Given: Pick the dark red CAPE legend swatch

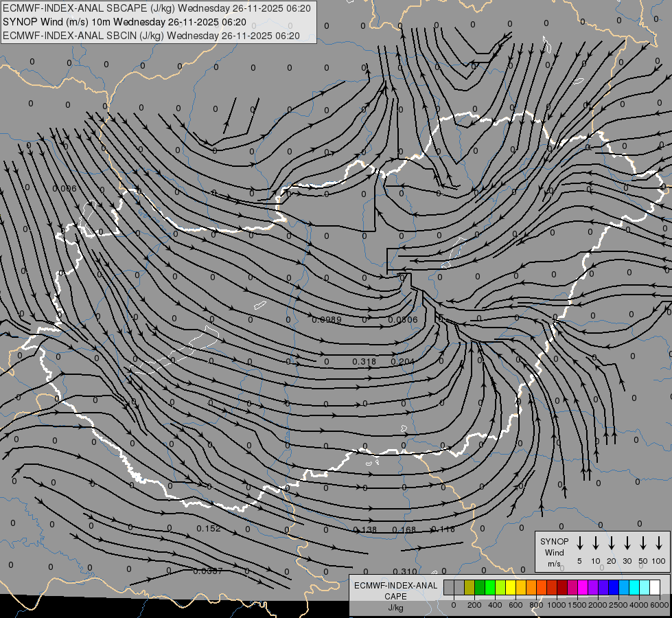Looking at the screenshot, I should click(x=562, y=587).
